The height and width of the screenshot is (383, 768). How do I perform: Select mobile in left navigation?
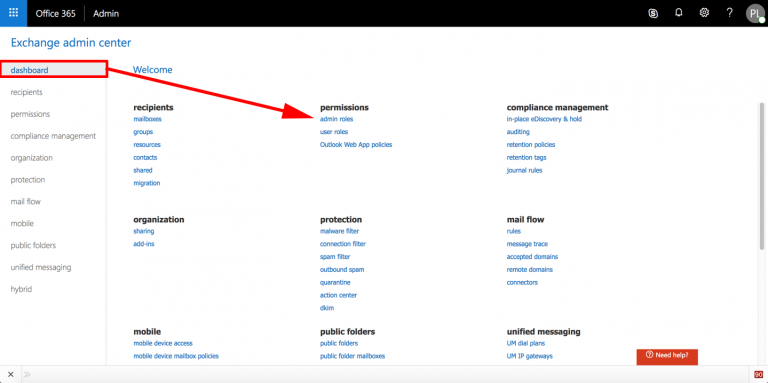[x=22, y=223]
